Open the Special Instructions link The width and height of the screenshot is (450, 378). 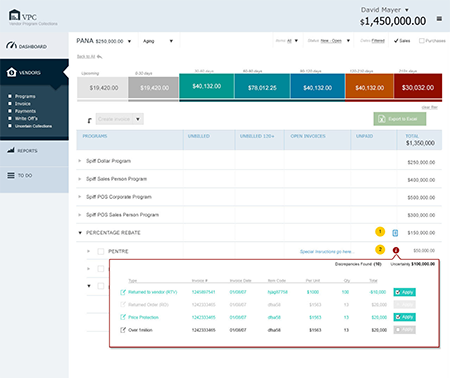coord(327,251)
